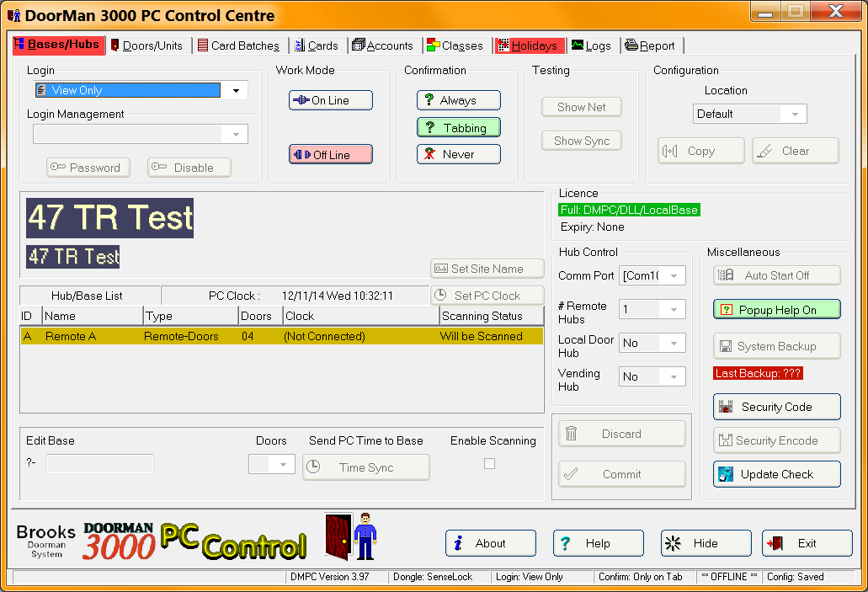Click the Update Check icon
This screenshot has width=868, height=592.
[x=726, y=474]
